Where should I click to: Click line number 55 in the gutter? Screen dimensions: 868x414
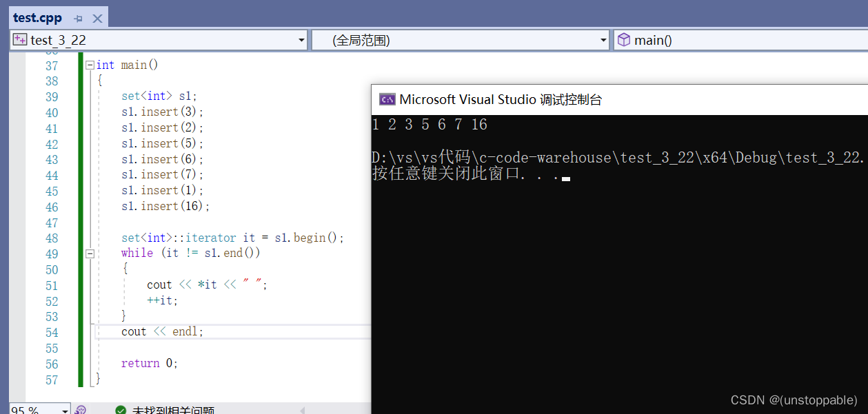(x=52, y=348)
